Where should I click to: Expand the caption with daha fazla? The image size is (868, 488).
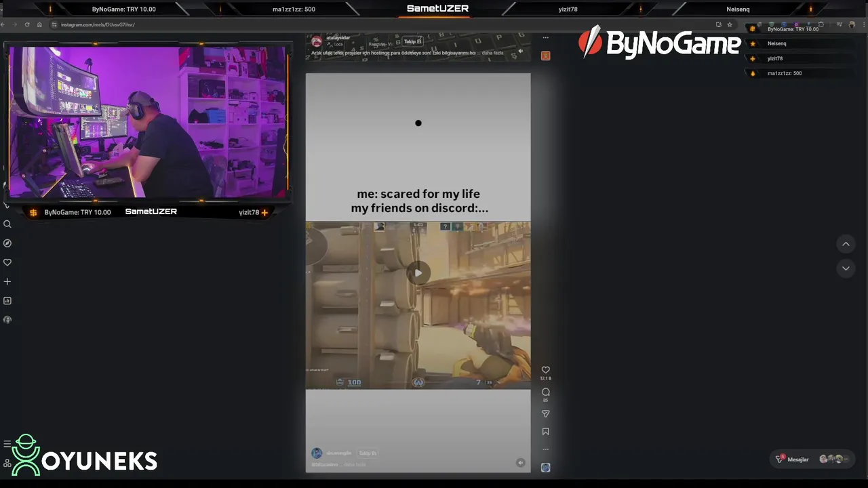355,464
